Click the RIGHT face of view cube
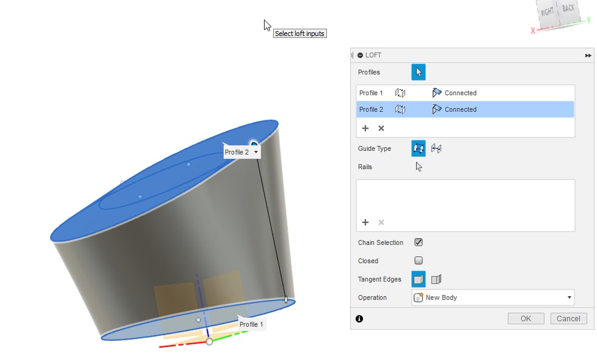Screen dimensions: 597x364 tap(548, 13)
